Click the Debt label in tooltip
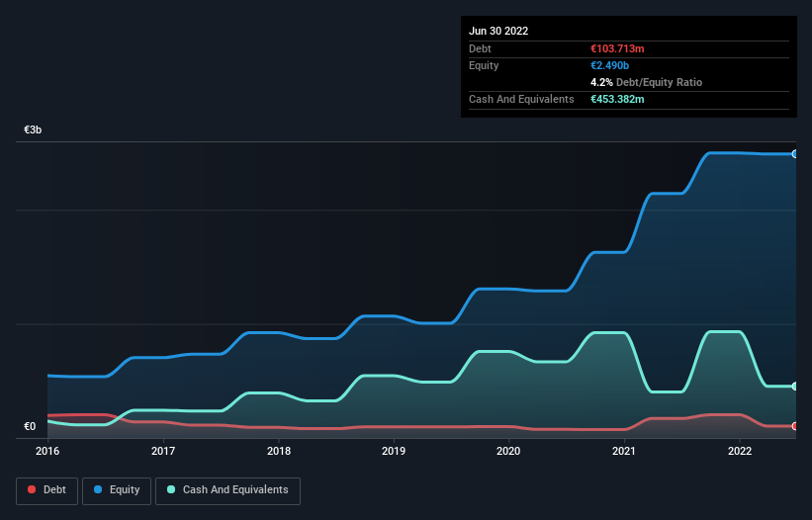812x520 pixels. (x=480, y=48)
